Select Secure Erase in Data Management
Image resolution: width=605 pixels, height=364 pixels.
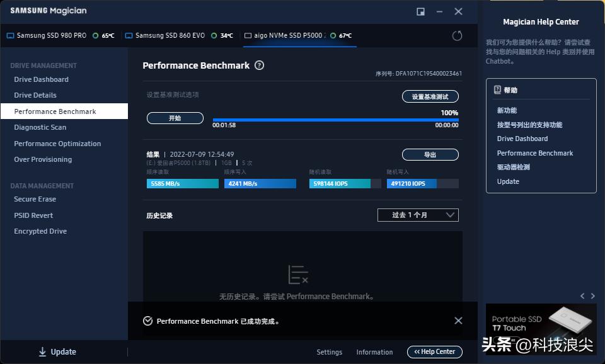pos(35,199)
